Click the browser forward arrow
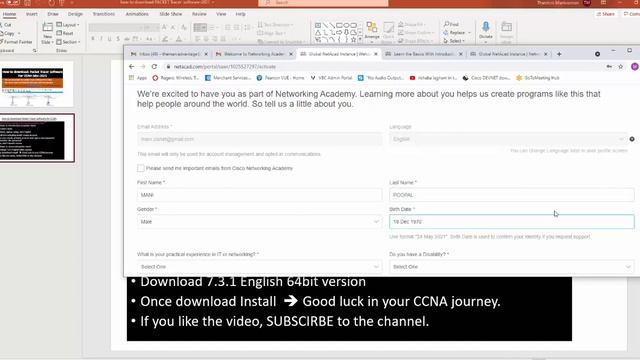The width and height of the screenshot is (640, 360). (x=142, y=67)
